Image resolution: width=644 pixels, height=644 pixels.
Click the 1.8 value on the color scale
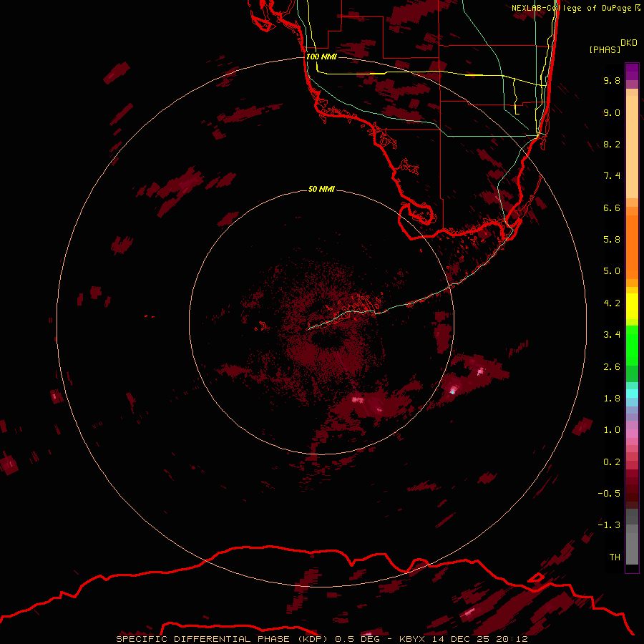click(x=612, y=399)
